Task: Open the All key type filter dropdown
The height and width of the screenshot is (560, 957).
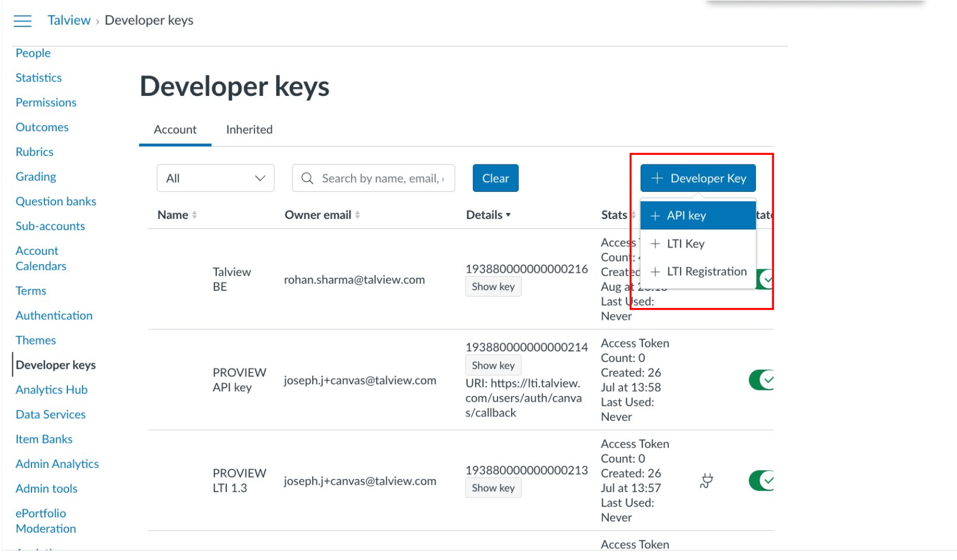Action: click(216, 178)
